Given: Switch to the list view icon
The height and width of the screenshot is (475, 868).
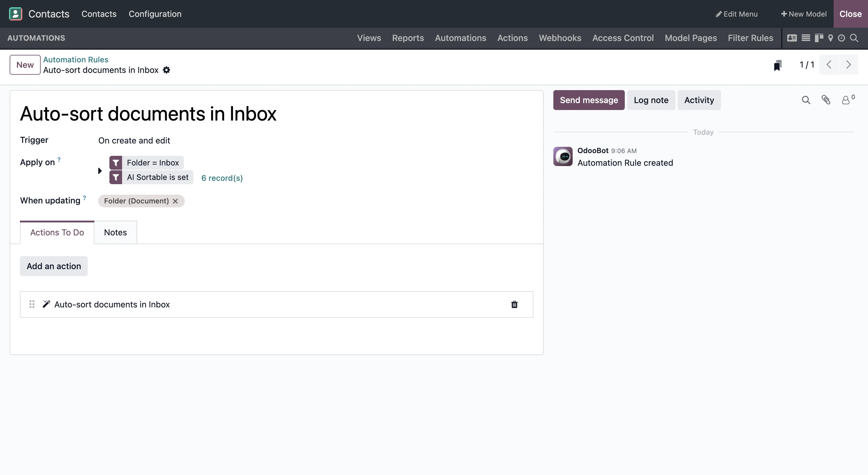Looking at the screenshot, I should coord(806,38).
